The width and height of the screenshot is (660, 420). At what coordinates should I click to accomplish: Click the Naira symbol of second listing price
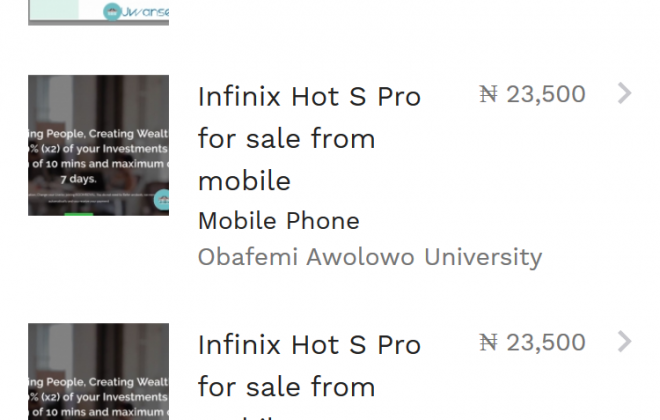pyautogui.click(x=488, y=343)
